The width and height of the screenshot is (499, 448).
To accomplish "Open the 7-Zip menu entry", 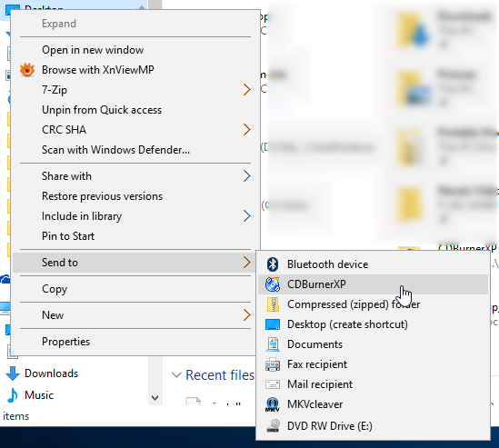I will point(135,90).
